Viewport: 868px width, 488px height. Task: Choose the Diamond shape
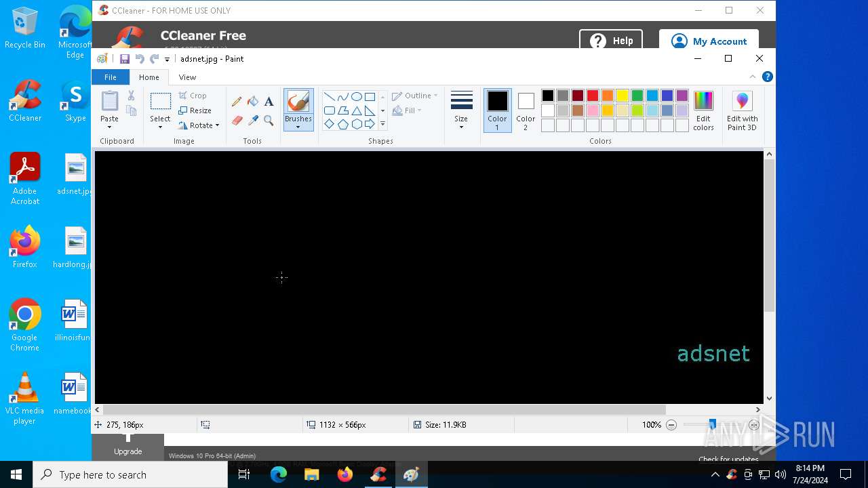(329, 124)
